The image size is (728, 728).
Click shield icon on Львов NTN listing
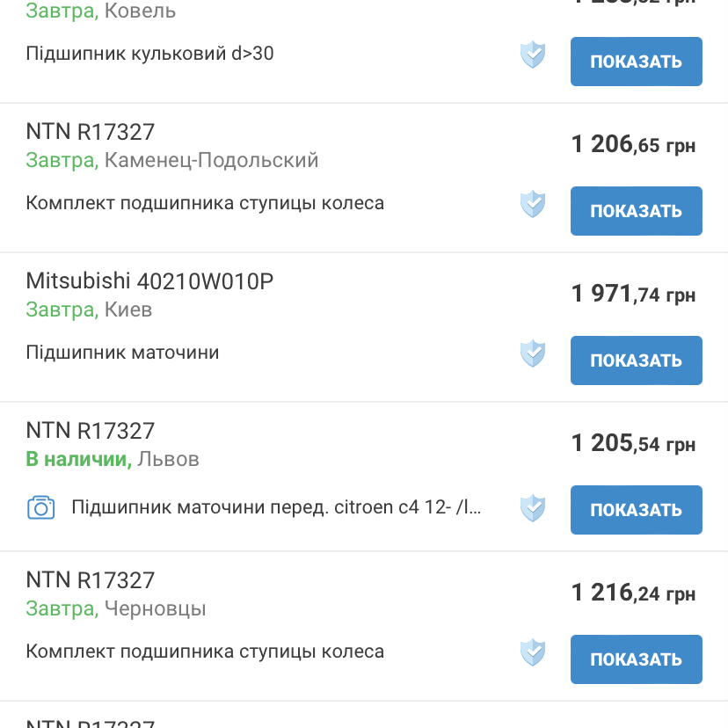(533, 508)
